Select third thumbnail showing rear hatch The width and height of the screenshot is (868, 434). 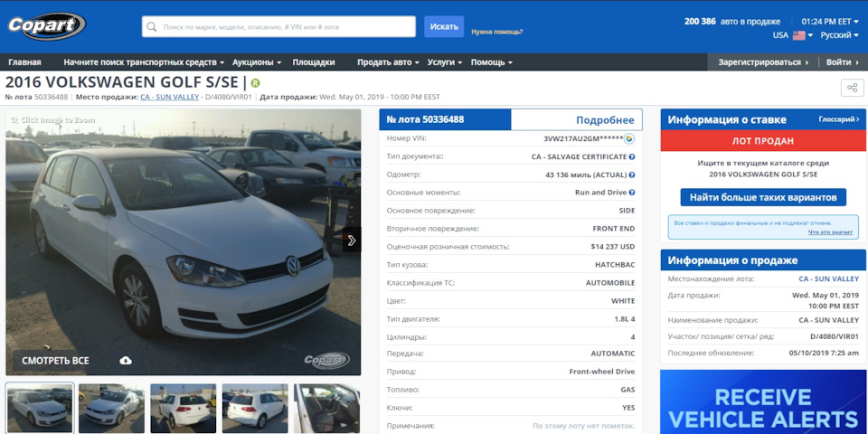(x=184, y=409)
